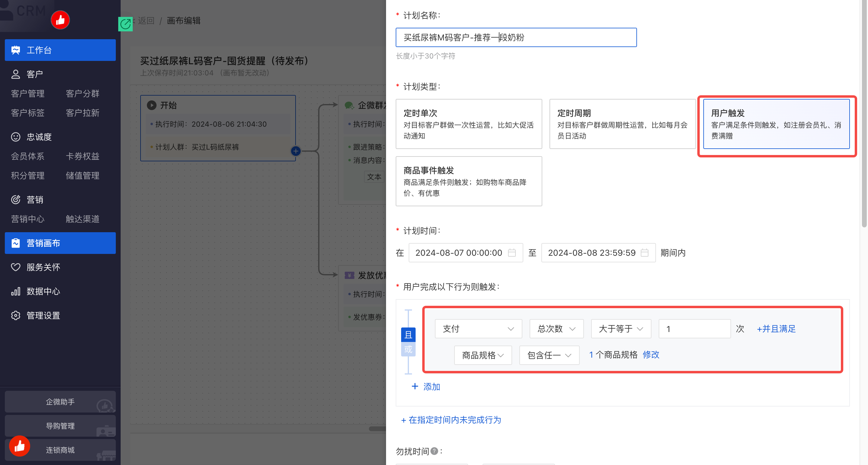Select 商品事件触发 plan type
The height and width of the screenshot is (465, 868).
(469, 181)
